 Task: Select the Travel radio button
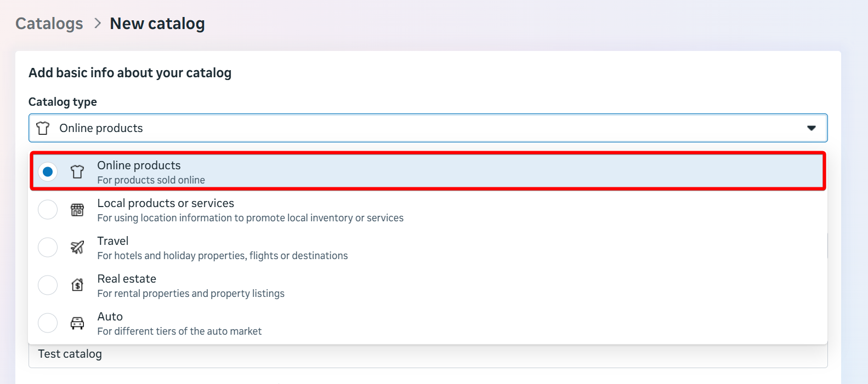(x=48, y=248)
